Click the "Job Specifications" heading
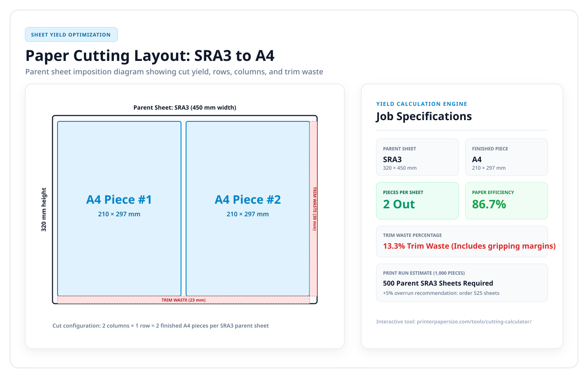Viewport: 588px width, 378px height. point(424,116)
